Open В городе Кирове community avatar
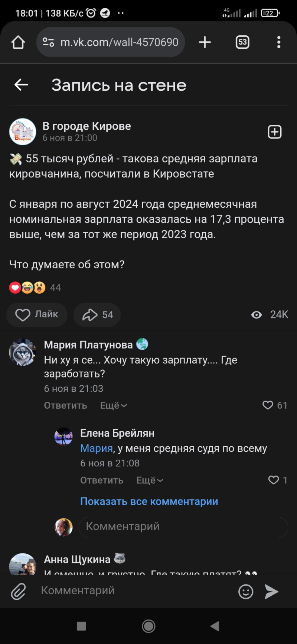The image size is (297, 644). [x=23, y=132]
